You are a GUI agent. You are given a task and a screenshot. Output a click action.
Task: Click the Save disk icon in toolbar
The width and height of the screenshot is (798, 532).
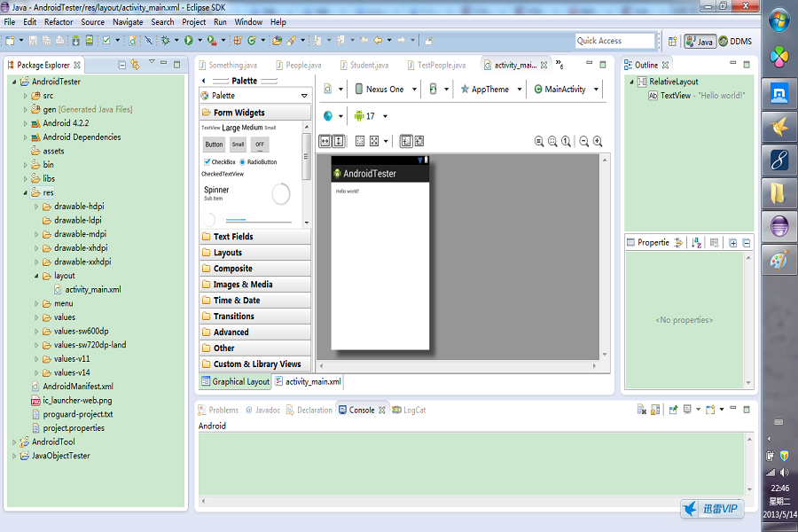click(x=33, y=40)
